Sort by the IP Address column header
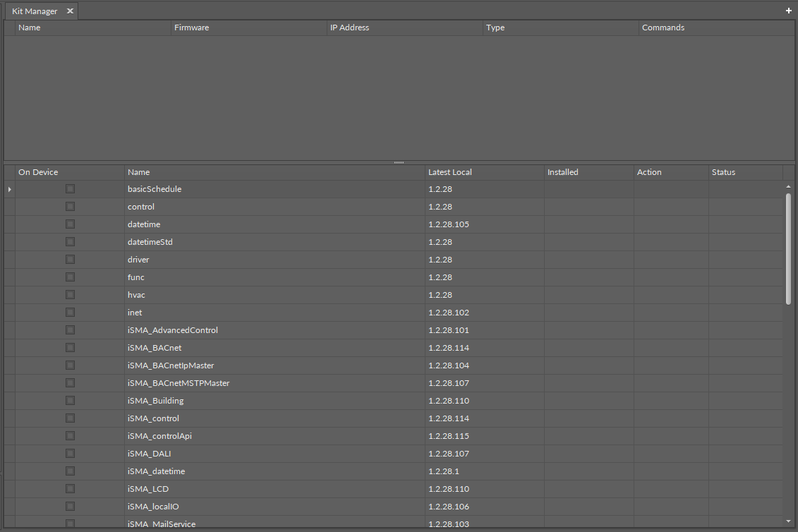 pos(349,28)
